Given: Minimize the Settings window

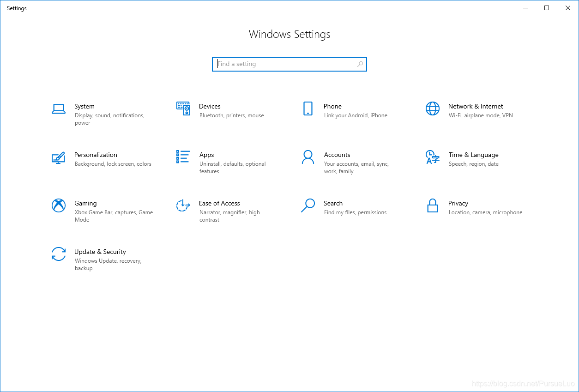Looking at the screenshot, I should coord(525,8).
